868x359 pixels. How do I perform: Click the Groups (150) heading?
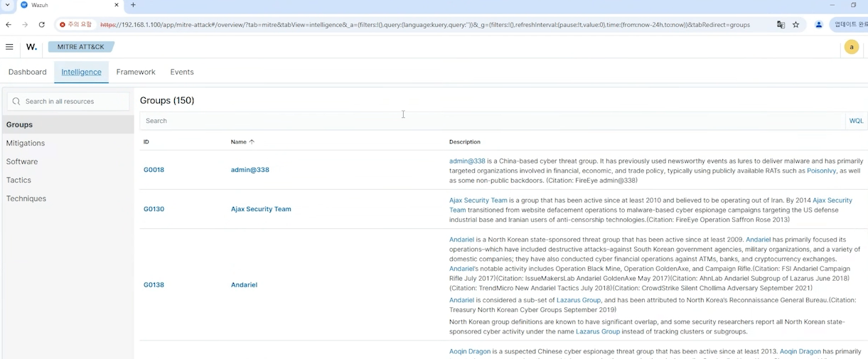click(x=167, y=100)
